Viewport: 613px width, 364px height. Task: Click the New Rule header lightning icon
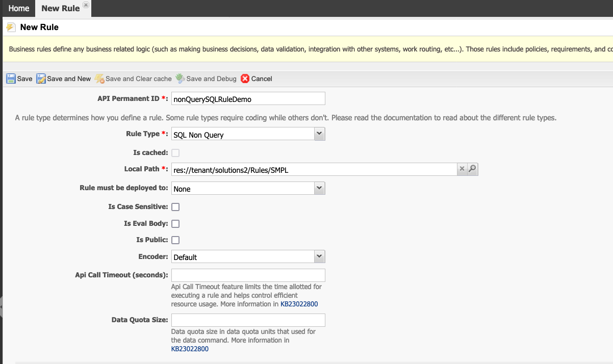click(11, 27)
